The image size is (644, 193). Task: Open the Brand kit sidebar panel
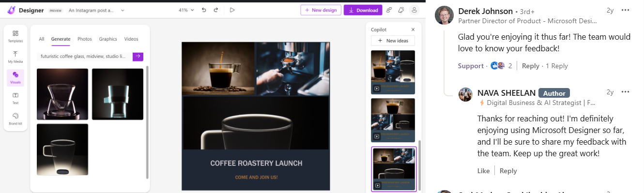pos(15,119)
